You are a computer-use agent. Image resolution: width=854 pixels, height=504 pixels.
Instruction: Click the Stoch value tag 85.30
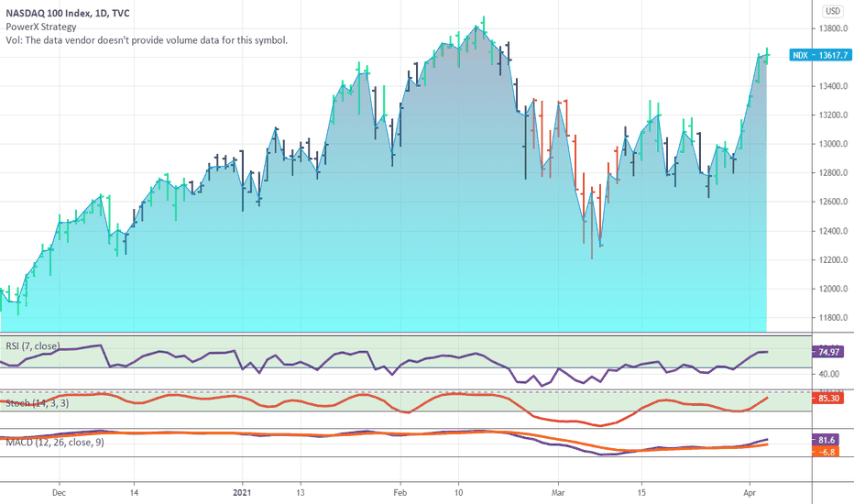827,399
